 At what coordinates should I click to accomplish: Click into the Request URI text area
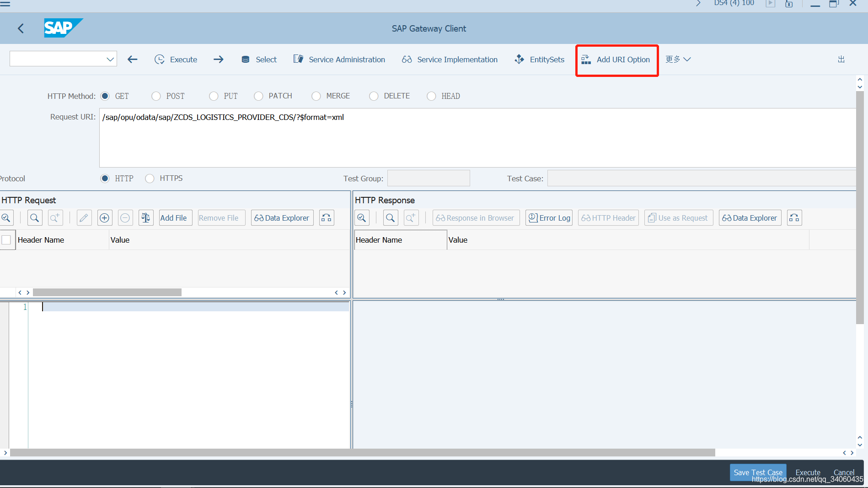tap(477, 138)
